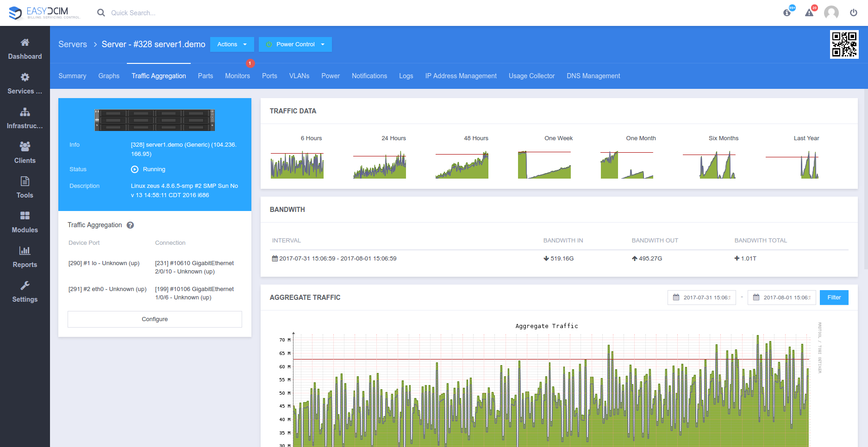Open the Usage Collector tab

[531, 76]
